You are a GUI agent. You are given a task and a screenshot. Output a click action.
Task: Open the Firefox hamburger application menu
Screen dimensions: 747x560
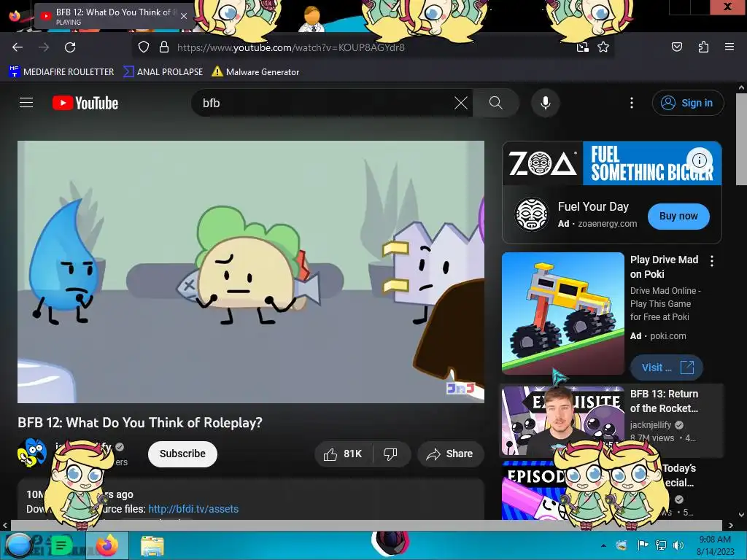click(x=729, y=47)
